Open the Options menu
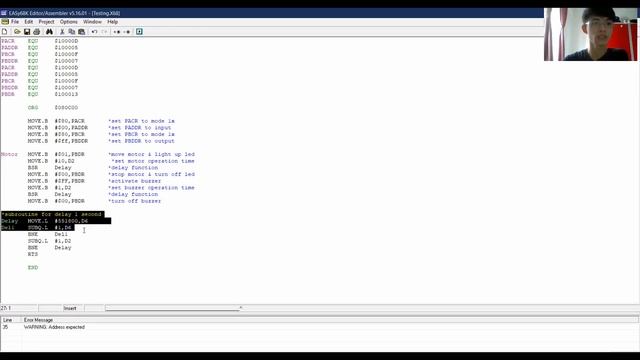This screenshot has height=360, width=640. point(69,22)
